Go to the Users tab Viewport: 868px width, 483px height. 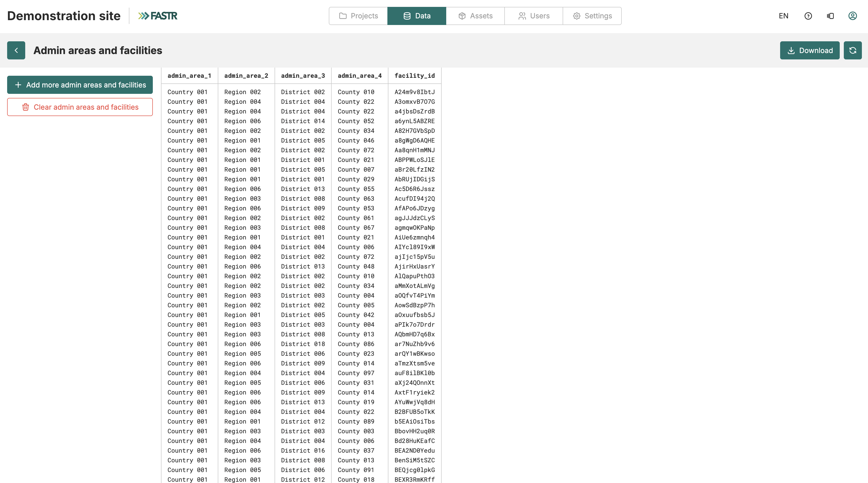click(533, 16)
